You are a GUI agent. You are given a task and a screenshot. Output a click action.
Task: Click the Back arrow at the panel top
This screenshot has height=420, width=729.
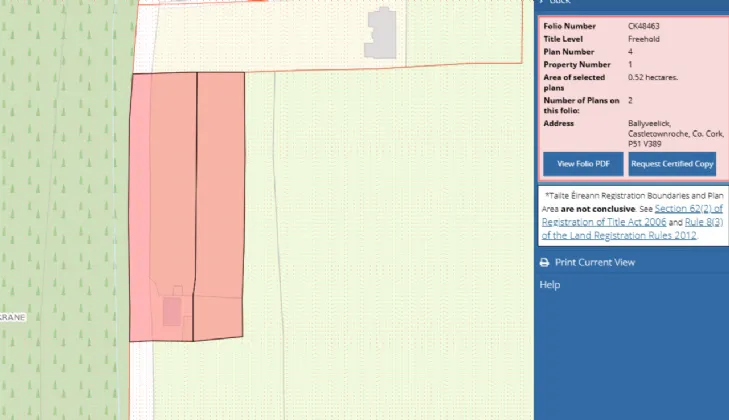541,3
